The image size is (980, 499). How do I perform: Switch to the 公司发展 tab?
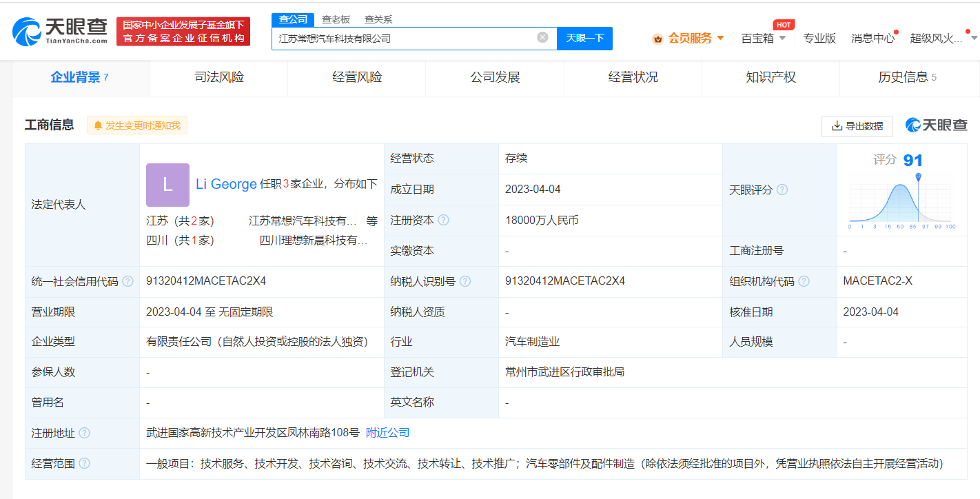495,77
